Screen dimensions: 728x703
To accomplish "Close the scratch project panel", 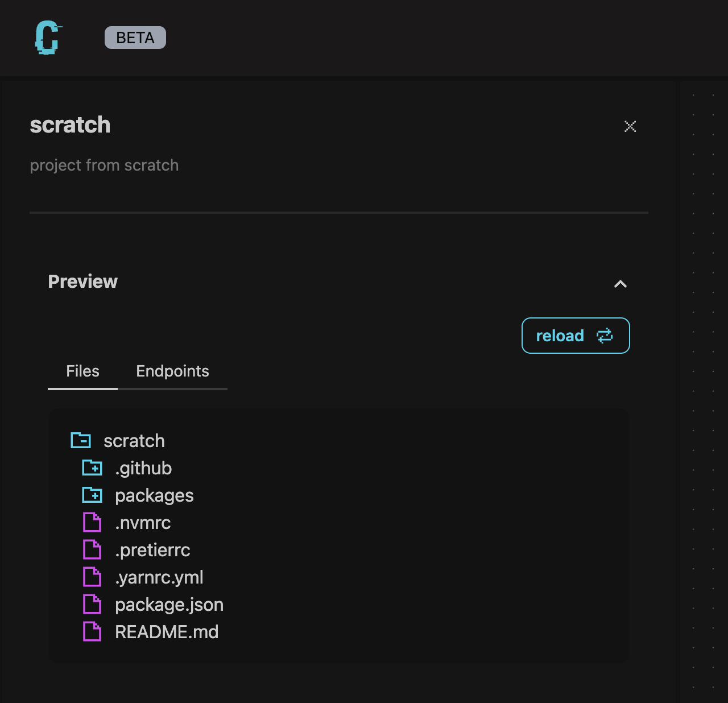I will (x=630, y=126).
